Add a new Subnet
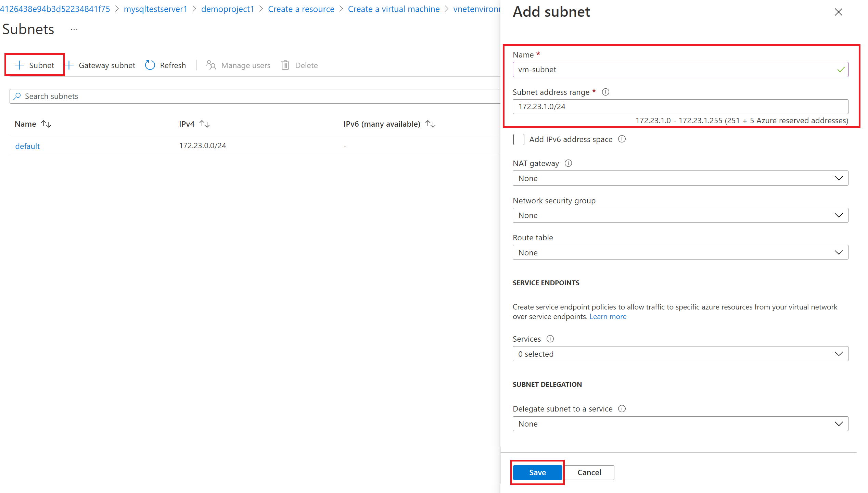This screenshot has width=868, height=493. coord(34,65)
